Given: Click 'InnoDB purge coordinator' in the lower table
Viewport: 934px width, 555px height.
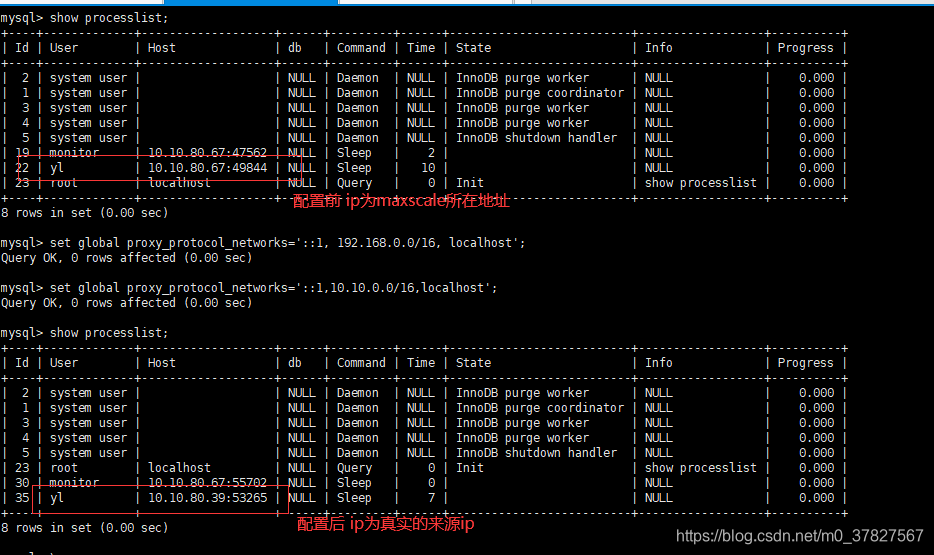Looking at the screenshot, I should point(540,408).
